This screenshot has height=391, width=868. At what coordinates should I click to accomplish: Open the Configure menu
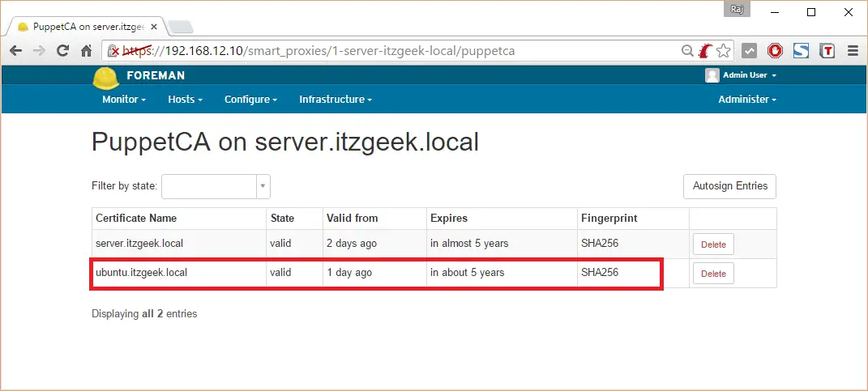(250, 100)
